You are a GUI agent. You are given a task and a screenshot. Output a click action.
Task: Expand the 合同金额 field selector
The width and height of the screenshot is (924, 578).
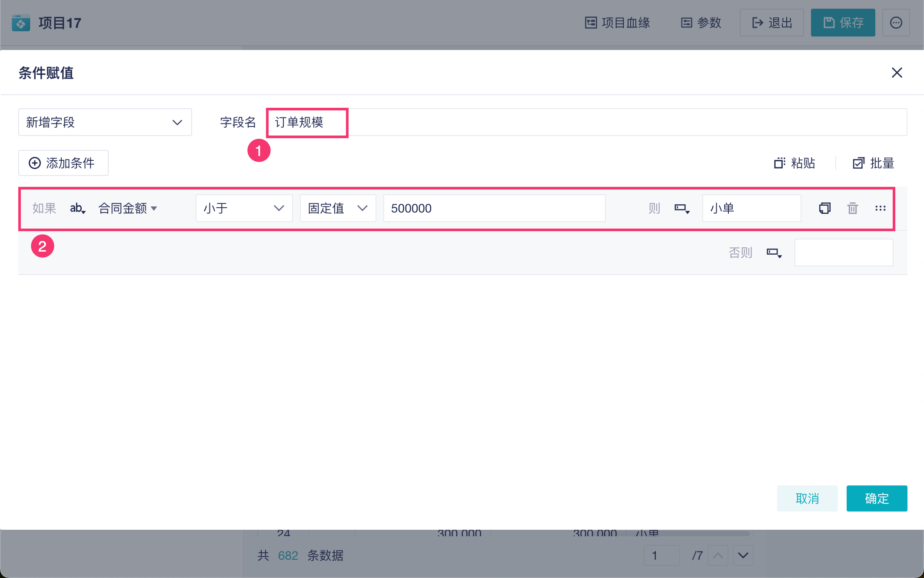128,208
